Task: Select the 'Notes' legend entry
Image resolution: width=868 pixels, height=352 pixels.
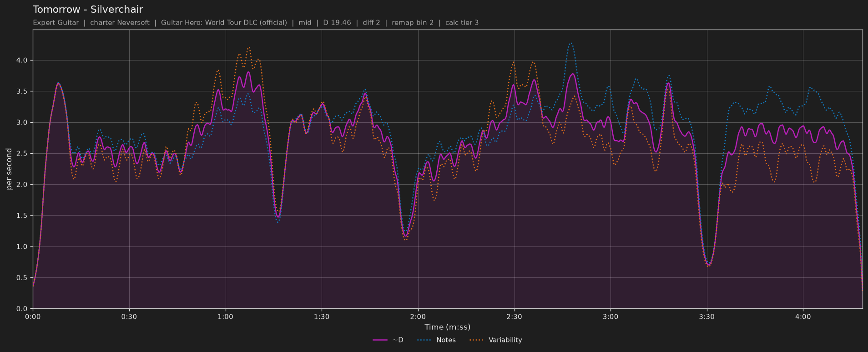Action: click(x=436, y=340)
